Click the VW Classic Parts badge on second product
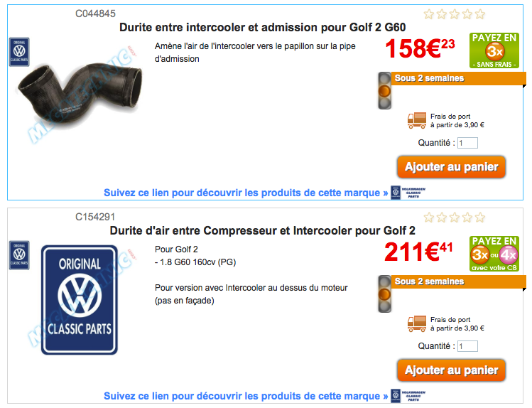 click(19, 255)
